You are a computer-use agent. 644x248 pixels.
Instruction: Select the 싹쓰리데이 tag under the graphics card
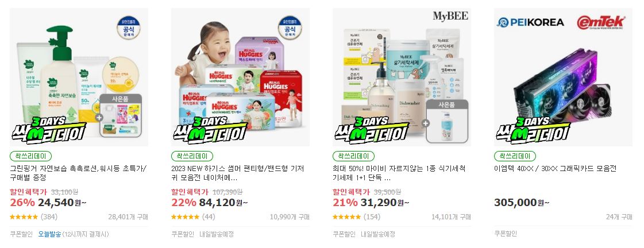(515, 156)
